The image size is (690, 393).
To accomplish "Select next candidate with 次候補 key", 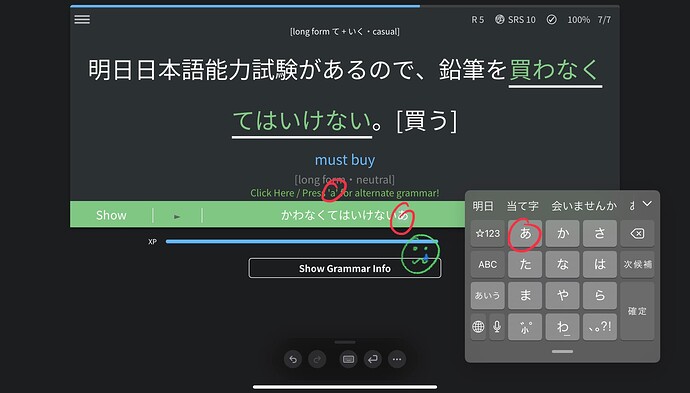I will (637, 264).
